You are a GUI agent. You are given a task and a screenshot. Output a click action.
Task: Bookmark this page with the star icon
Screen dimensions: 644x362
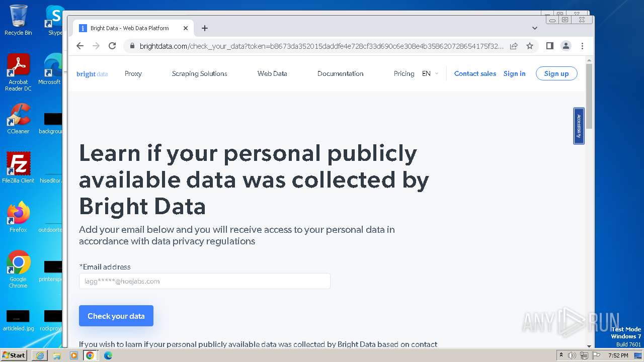530,46
